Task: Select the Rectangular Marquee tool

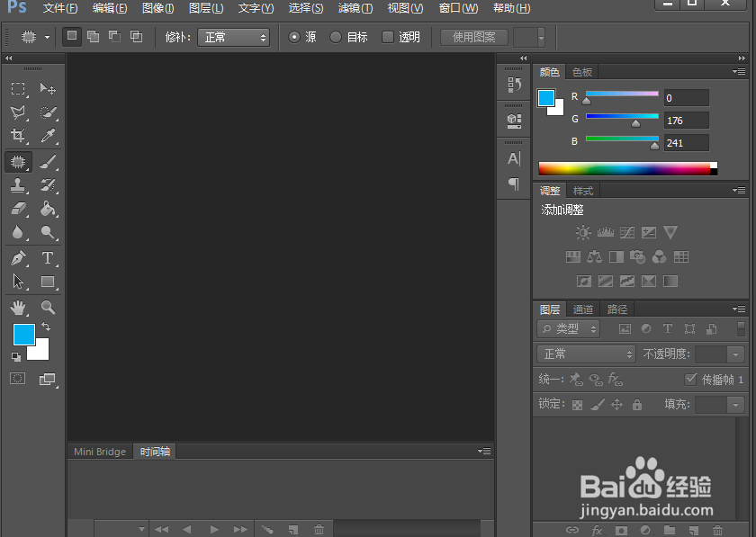Action: (x=18, y=89)
